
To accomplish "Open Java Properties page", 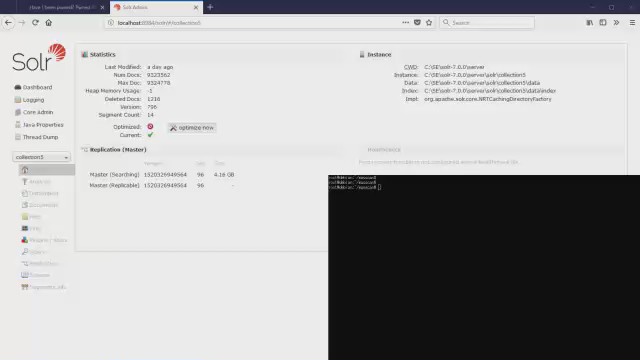I will tap(39, 125).
